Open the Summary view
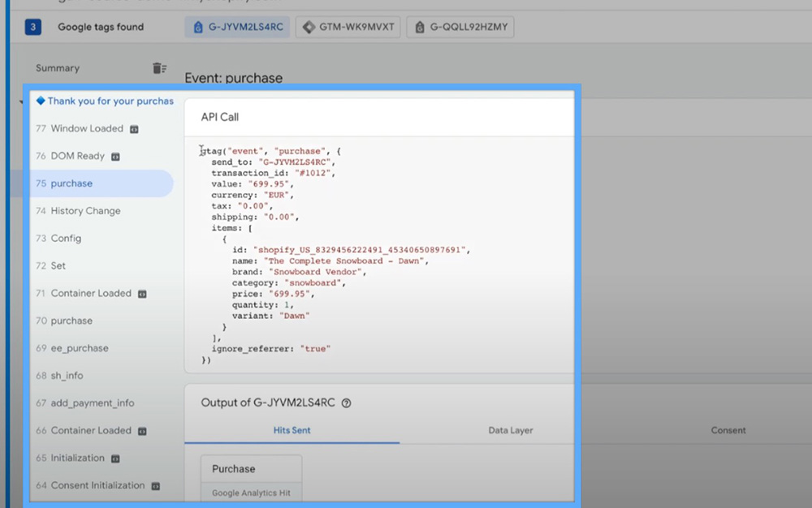Viewport: 812px width, 508px height. coord(58,68)
